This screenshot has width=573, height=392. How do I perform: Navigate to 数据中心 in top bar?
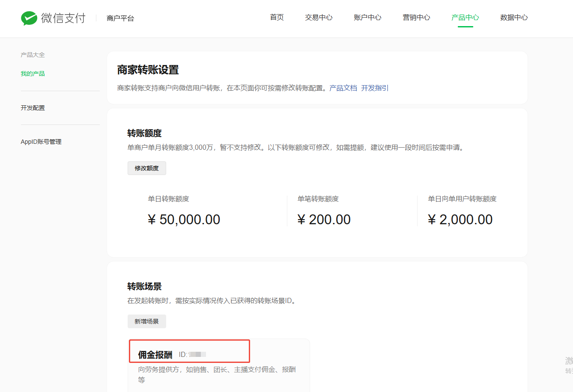514,18
